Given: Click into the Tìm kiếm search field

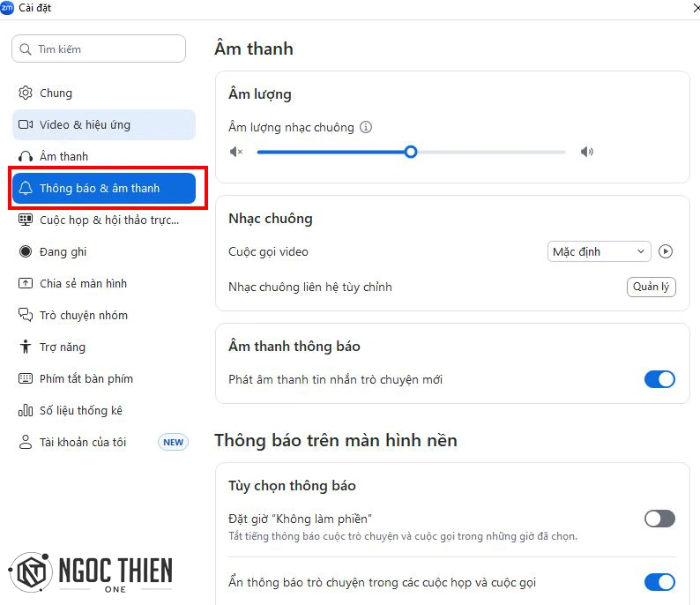Looking at the screenshot, I should (x=99, y=49).
